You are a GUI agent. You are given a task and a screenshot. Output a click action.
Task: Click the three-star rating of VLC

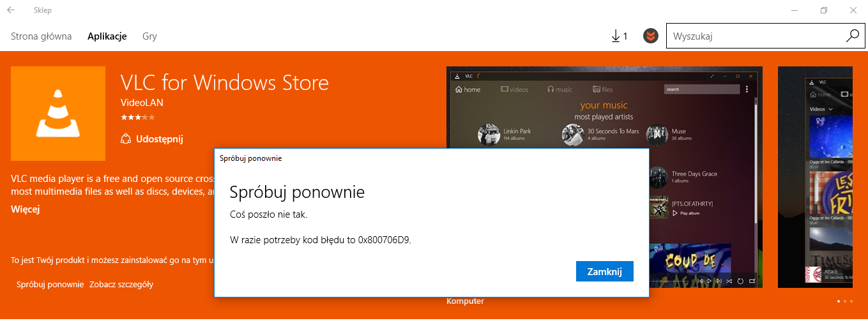pos(137,117)
